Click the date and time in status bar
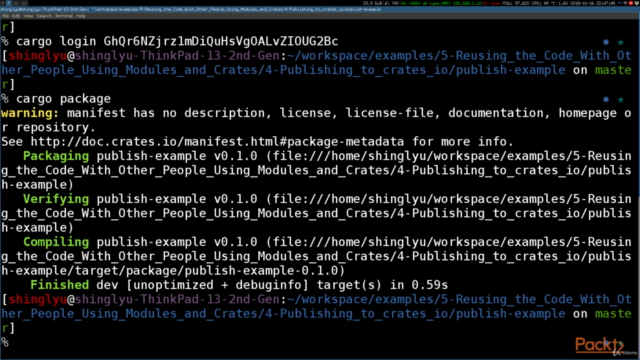Screen dimensions: 640x360 point(592,3)
